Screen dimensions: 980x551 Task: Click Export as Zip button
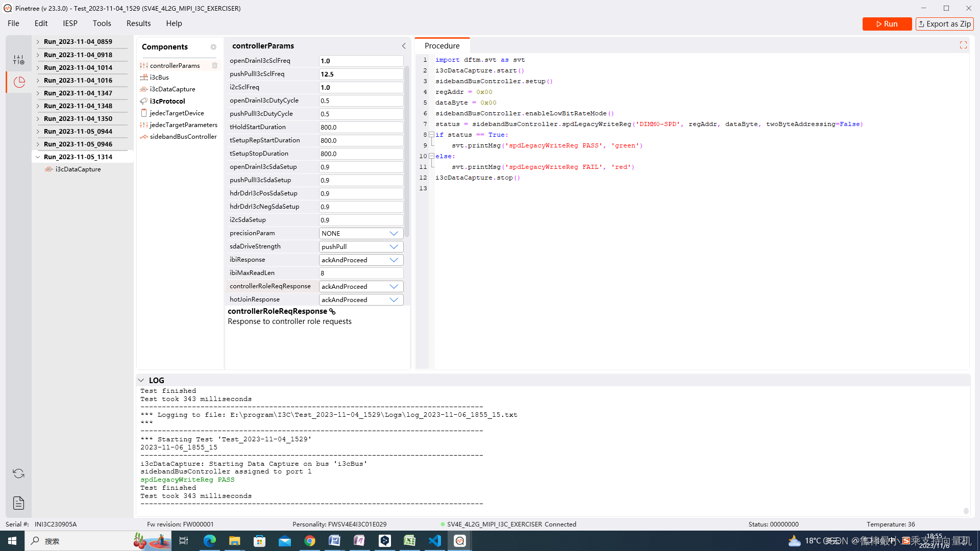(x=944, y=24)
